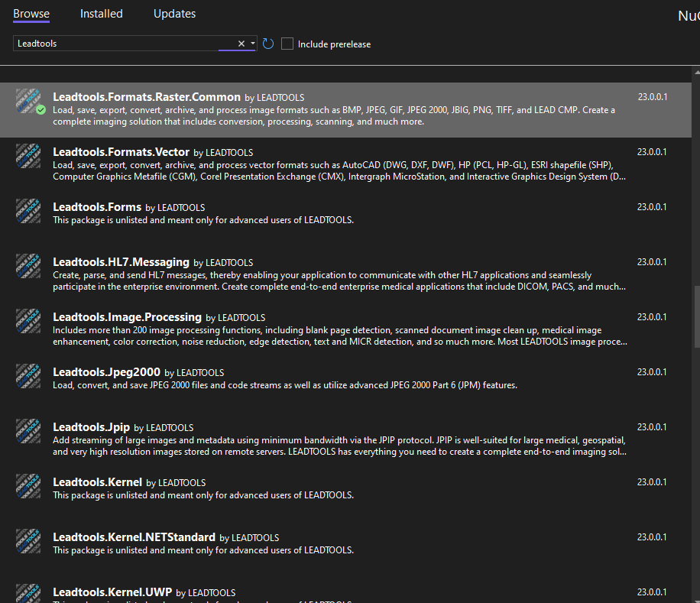Click version 23.0.0.1 of Leadtools.Kernel
The image size is (700, 603).
(x=652, y=482)
